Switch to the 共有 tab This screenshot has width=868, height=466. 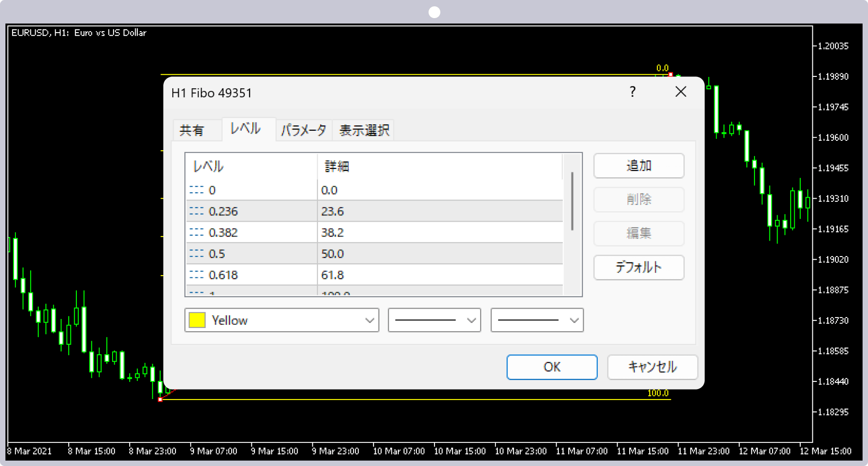[197, 130]
